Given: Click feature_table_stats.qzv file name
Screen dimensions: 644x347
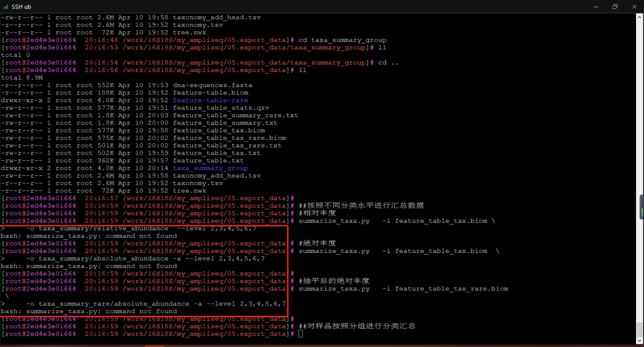Looking at the screenshot, I should click(221, 108).
